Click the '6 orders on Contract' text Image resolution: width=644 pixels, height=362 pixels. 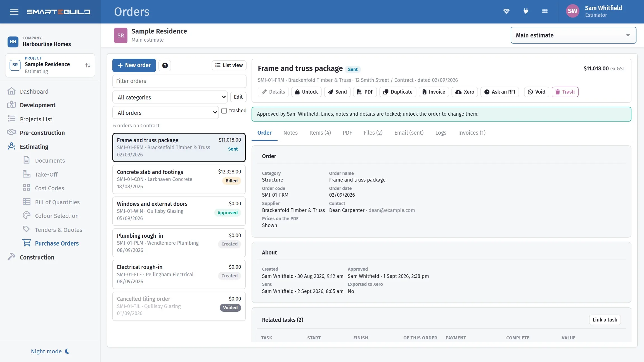pyautogui.click(x=136, y=126)
